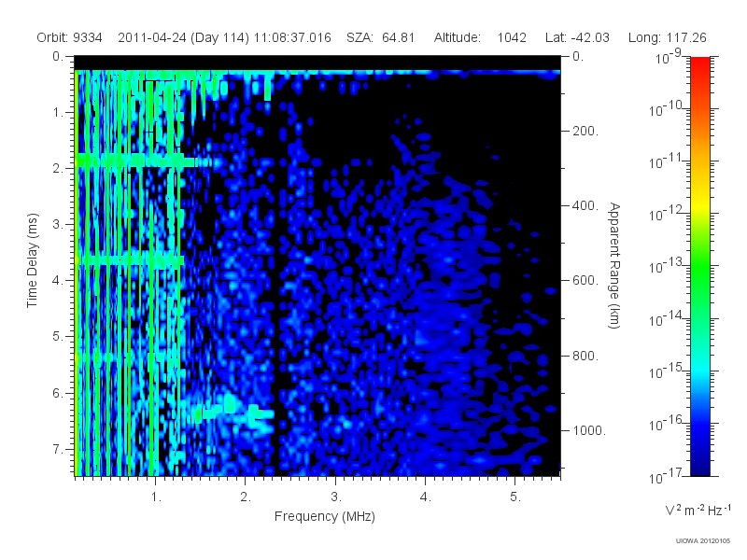Image resolution: width=747 pixels, height=560 pixels.
Task: Click the 4. time delay tick label
Action: click(58, 281)
